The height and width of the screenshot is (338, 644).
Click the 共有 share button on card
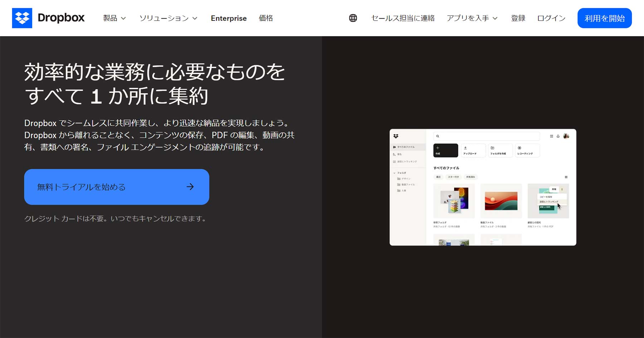(x=554, y=189)
